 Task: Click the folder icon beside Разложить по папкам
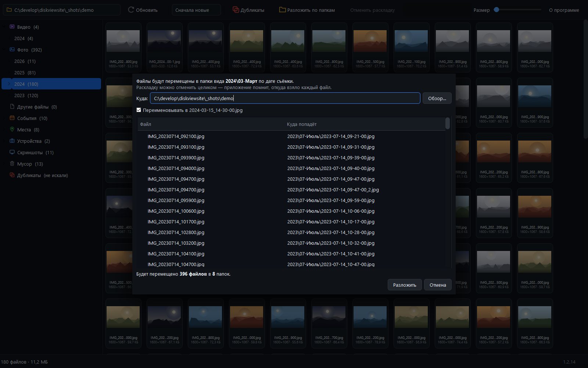(282, 10)
